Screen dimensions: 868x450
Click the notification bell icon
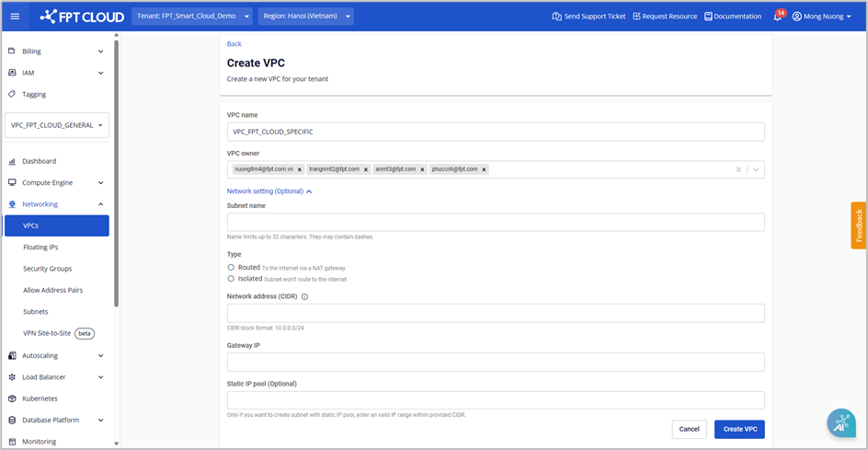[777, 17]
